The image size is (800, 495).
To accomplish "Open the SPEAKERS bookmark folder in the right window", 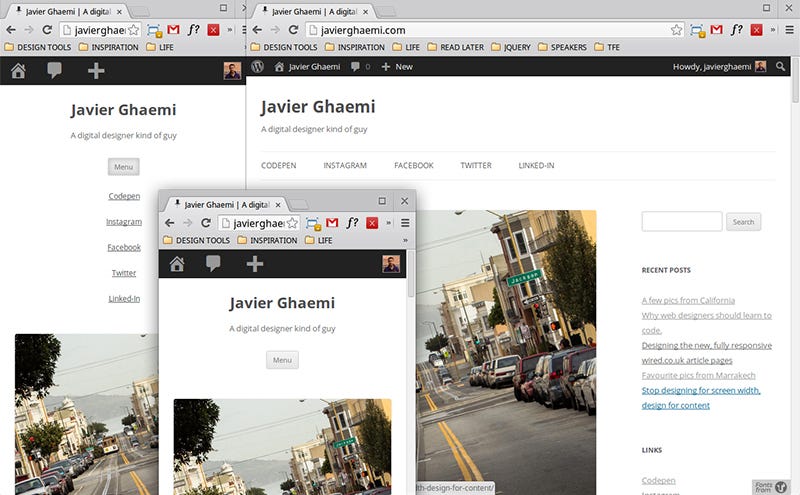I will (x=562, y=47).
